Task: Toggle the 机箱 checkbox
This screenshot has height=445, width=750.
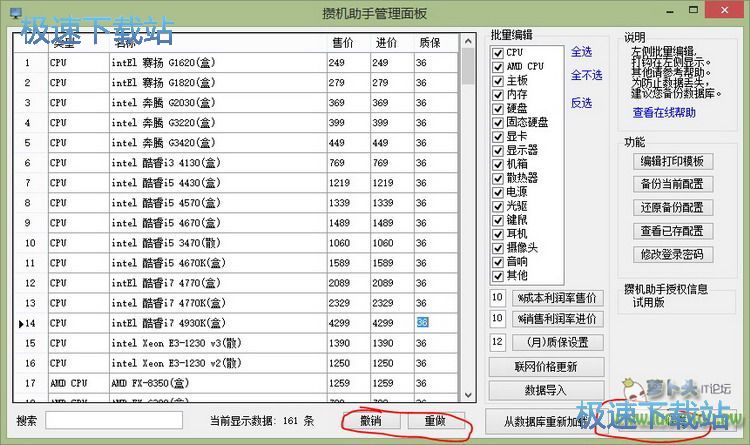Action: [498, 164]
